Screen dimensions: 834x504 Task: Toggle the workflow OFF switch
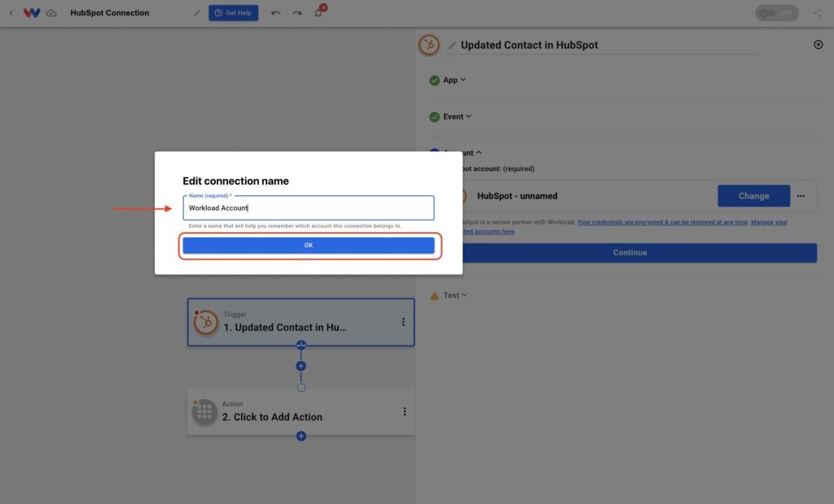776,13
